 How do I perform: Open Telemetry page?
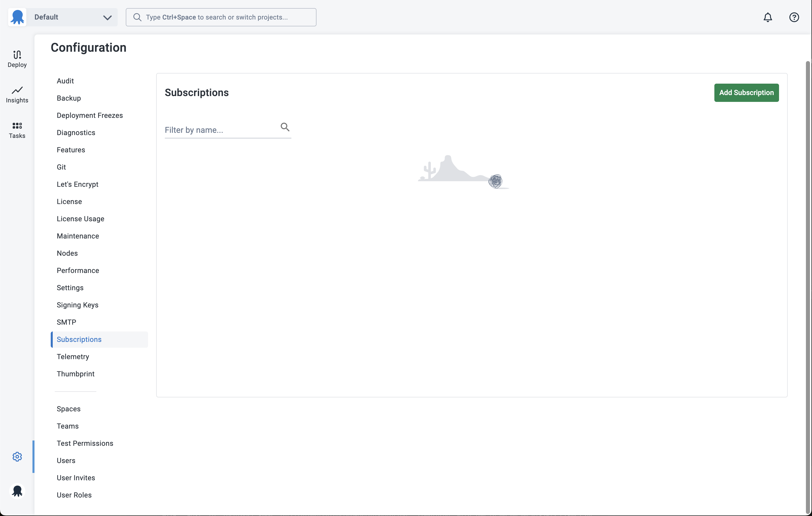click(73, 357)
